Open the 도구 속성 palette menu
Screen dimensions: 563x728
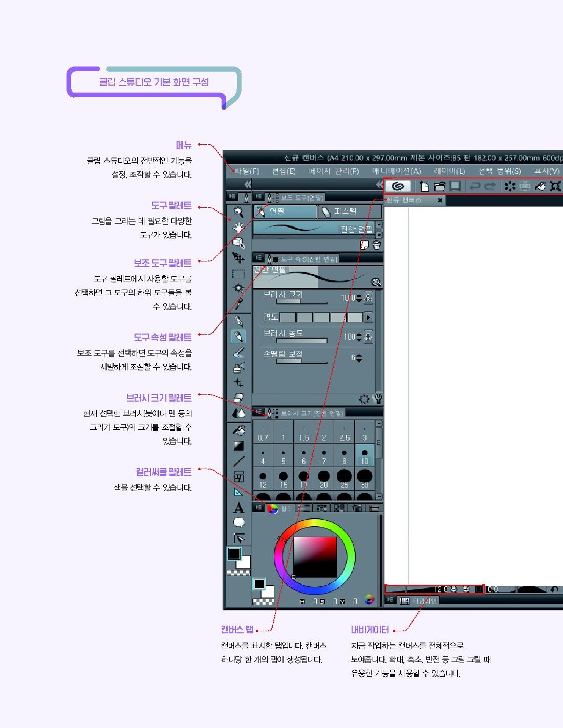[x=259, y=258]
